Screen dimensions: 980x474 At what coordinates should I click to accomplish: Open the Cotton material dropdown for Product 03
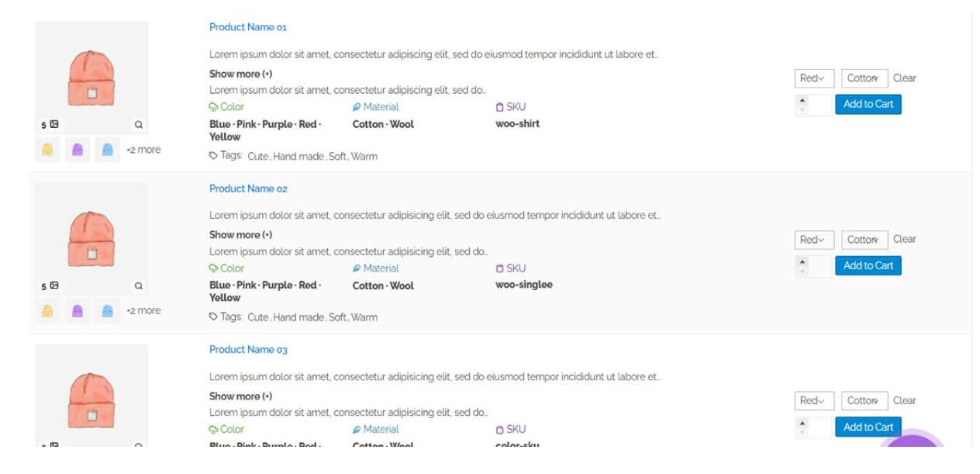[864, 401]
